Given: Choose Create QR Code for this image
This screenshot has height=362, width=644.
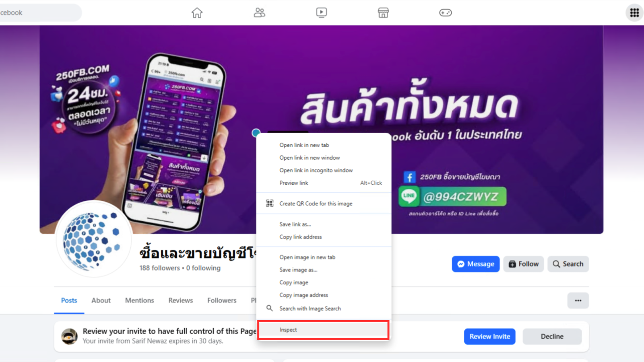Looking at the screenshot, I should 316,204.
